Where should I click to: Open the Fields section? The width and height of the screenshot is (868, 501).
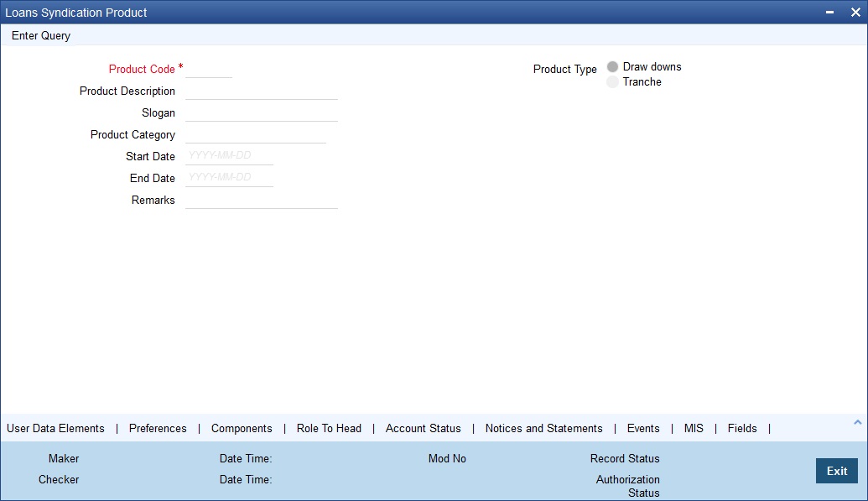click(x=742, y=428)
